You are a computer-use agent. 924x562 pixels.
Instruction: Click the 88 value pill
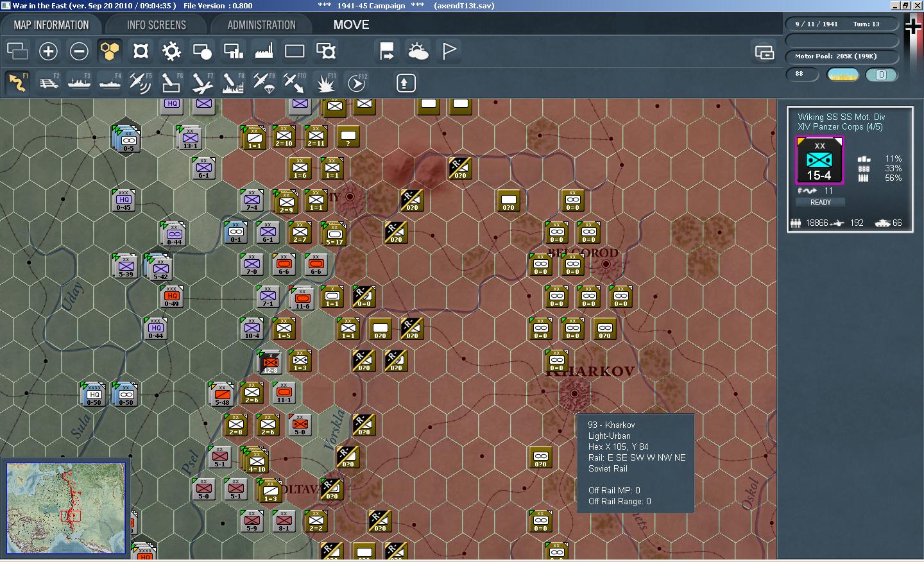[x=803, y=74]
